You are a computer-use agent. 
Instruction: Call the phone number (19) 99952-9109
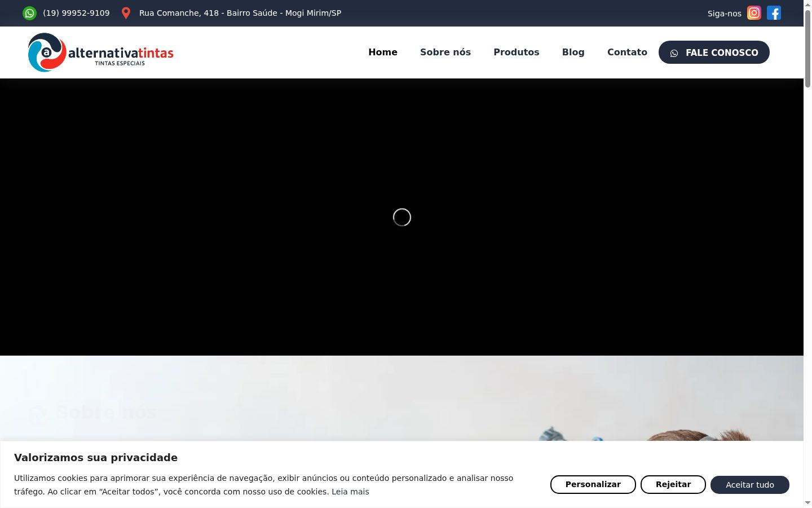tap(76, 13)
